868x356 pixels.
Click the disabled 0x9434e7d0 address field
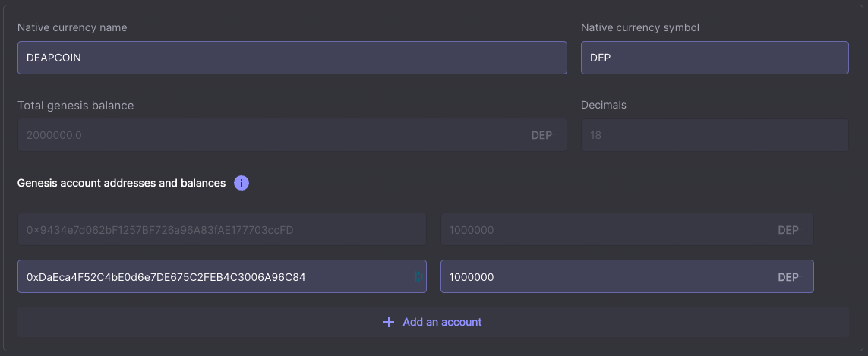click(222, 230)
